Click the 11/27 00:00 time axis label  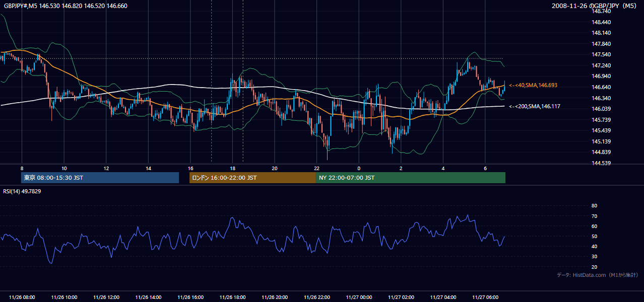pos(359,297)
